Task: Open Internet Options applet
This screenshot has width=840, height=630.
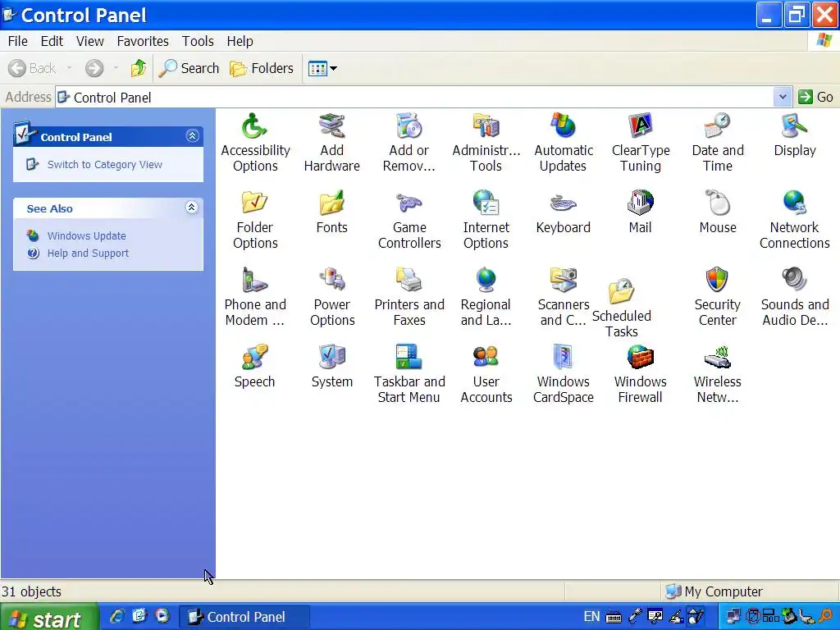Action: coord(486,203)
